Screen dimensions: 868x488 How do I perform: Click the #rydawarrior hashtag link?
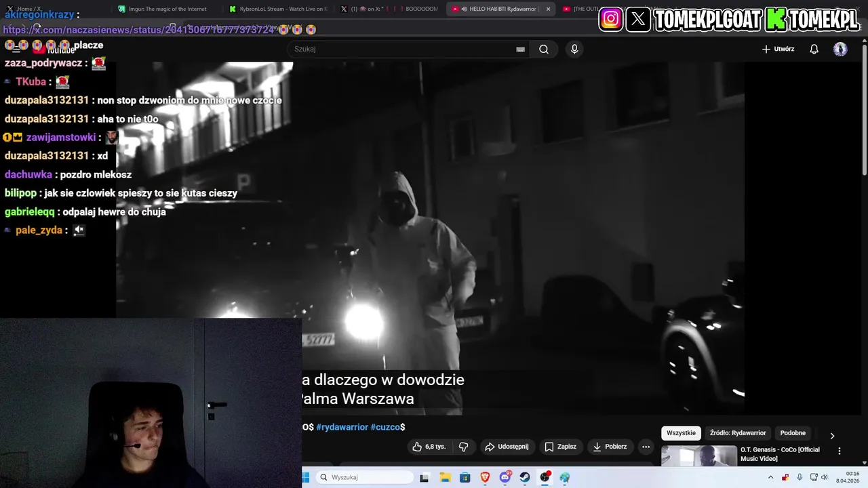[342, 427]
